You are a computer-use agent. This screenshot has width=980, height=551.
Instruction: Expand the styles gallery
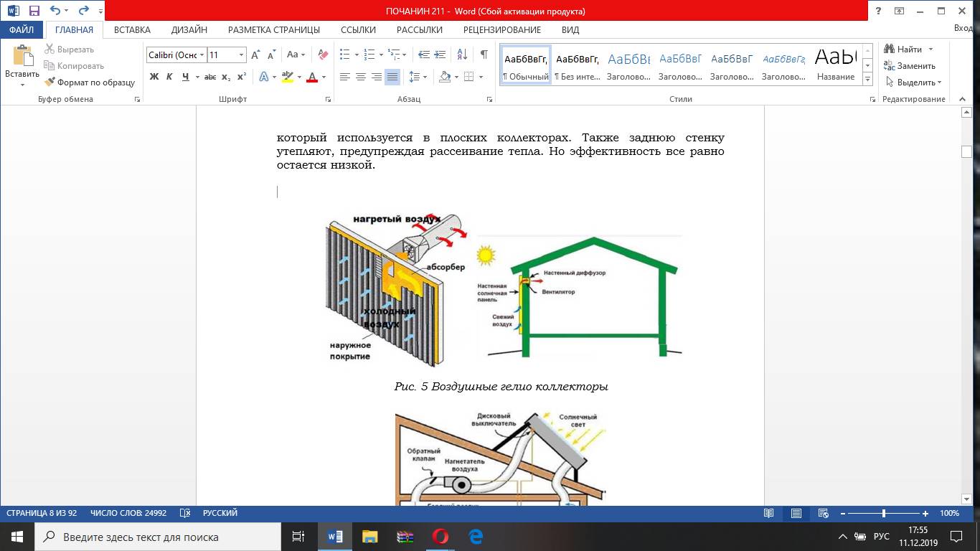pyautogui.click(x=867, y=80)
